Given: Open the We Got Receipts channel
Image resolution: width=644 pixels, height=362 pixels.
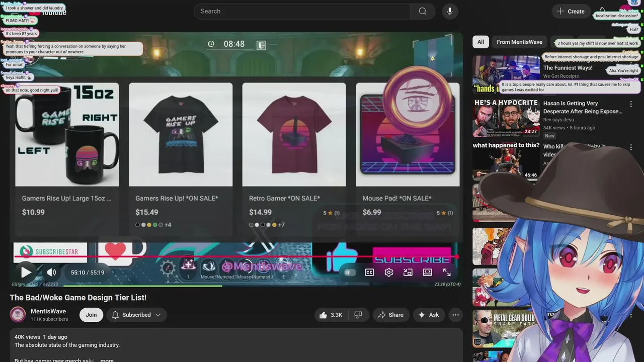Looking at the screenshot, I should [561, 76].
